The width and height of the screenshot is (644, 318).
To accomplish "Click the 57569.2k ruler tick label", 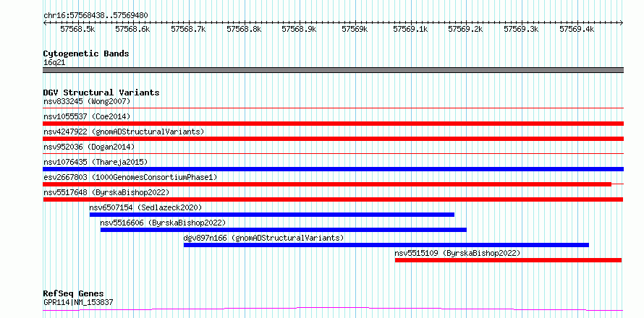I will click(x=466, y=29).
